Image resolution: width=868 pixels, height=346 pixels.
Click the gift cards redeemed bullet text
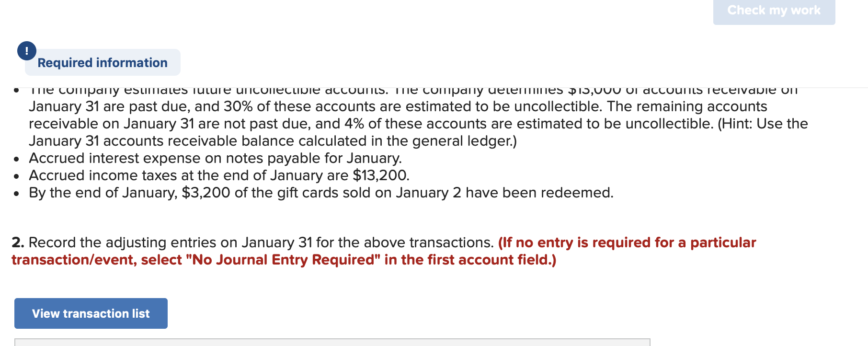tap(321, 193)
